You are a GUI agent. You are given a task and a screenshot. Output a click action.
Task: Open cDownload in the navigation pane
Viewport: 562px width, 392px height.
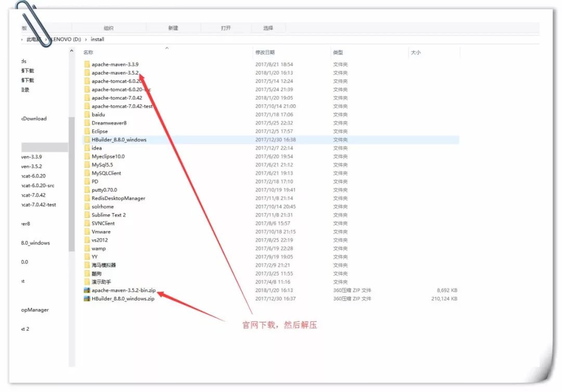34,119
